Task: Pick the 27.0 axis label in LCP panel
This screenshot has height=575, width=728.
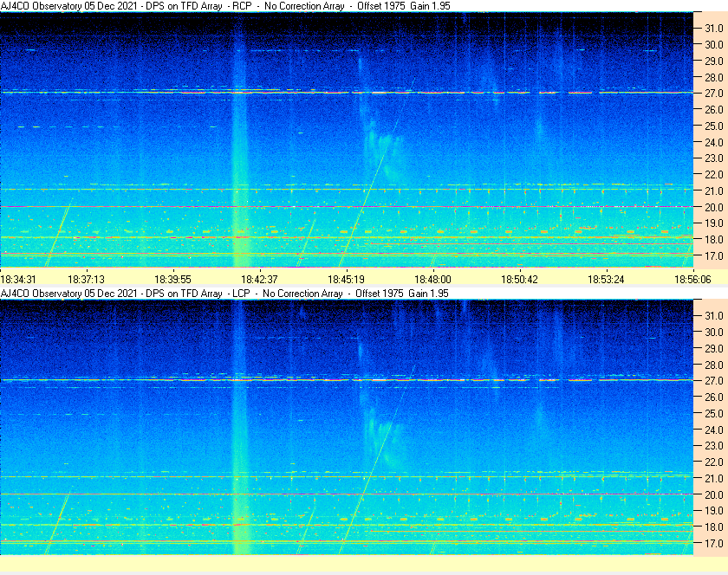Action: (x=714, y=381)
